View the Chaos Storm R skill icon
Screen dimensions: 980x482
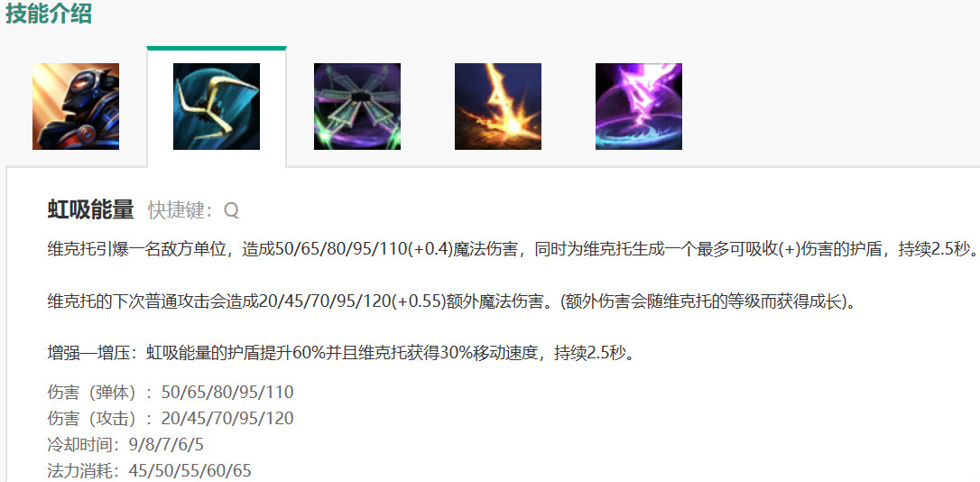tap(638, 107)
